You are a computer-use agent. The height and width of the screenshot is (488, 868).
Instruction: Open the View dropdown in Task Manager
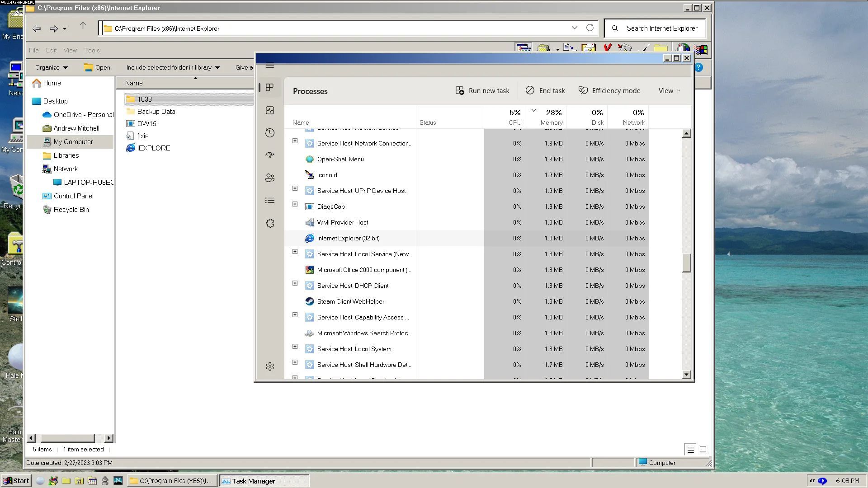coord(669,91)
